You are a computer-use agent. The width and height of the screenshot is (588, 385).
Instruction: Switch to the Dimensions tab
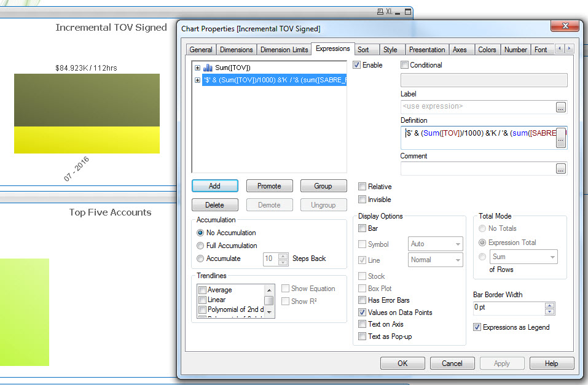coord(237,50)
